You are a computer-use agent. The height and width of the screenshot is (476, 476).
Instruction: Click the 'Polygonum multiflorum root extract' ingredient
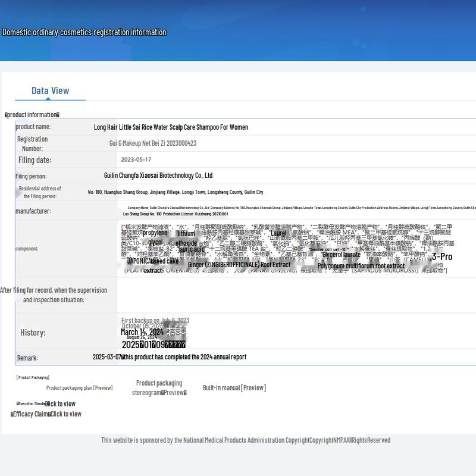[x=361, y=266]
